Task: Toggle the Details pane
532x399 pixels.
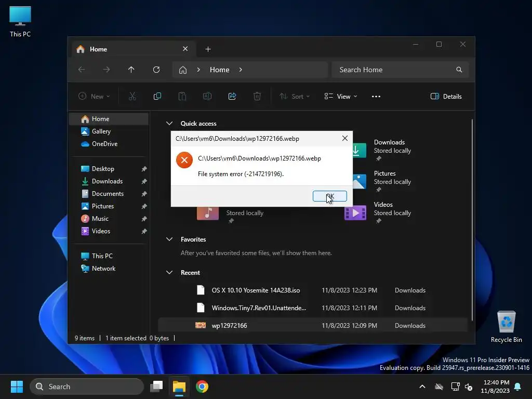Action: tap(446, 96)
